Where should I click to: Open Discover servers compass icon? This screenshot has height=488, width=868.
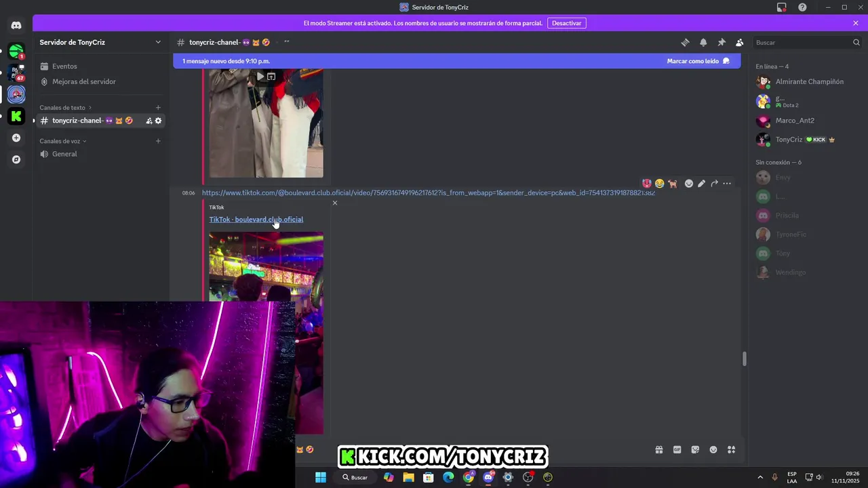coord(16,160)
